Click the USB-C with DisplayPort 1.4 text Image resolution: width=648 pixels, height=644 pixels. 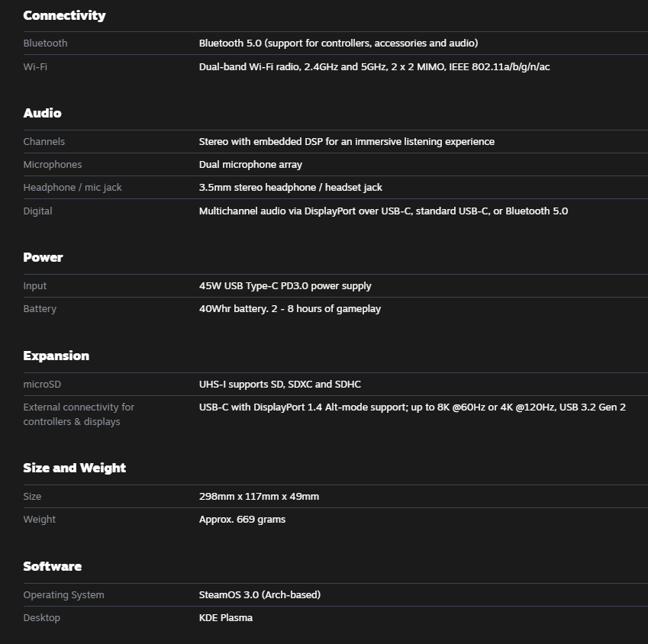(x=412, y=407)
